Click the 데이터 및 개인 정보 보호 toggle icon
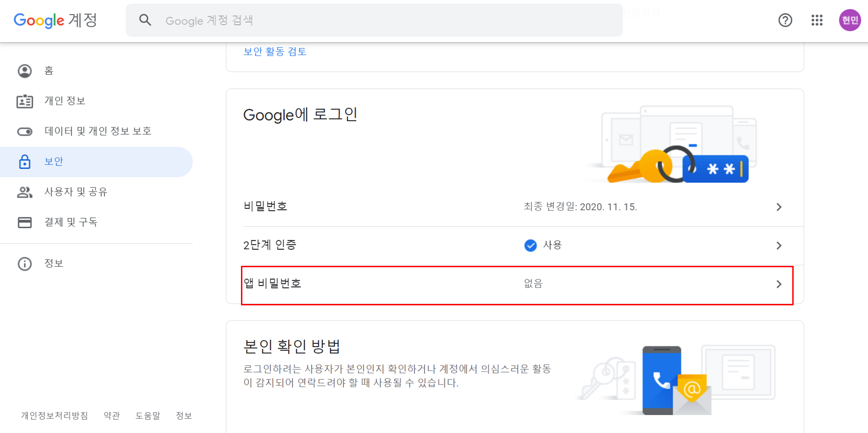The width and height of the screenshot is (868, 433). tap(25, 132)
